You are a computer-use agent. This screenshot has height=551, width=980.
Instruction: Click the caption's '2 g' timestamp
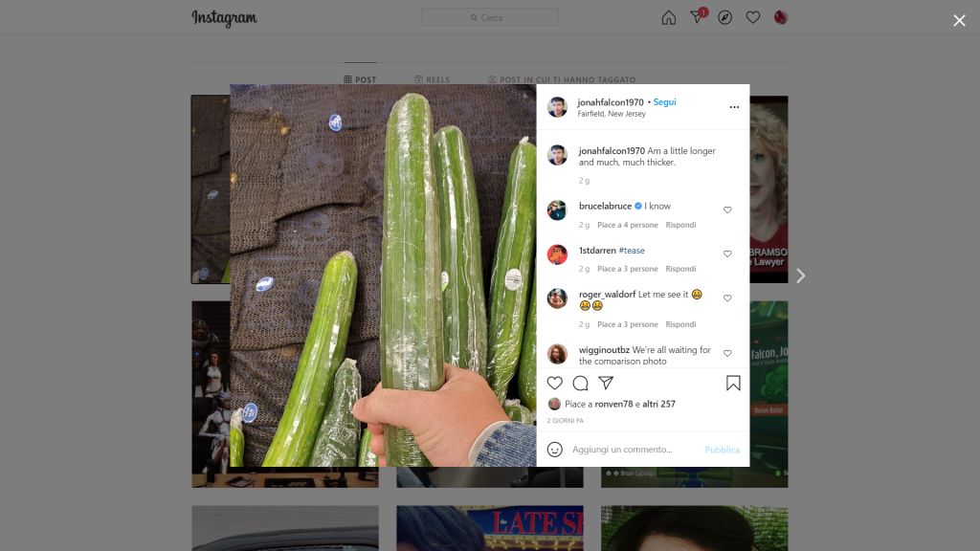(x=584, y=181)
